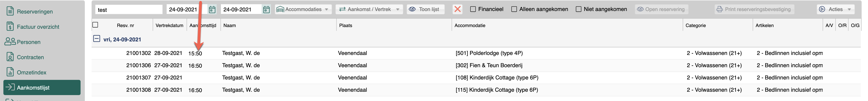Open the first date calendar picker icon

coord(212,9)
